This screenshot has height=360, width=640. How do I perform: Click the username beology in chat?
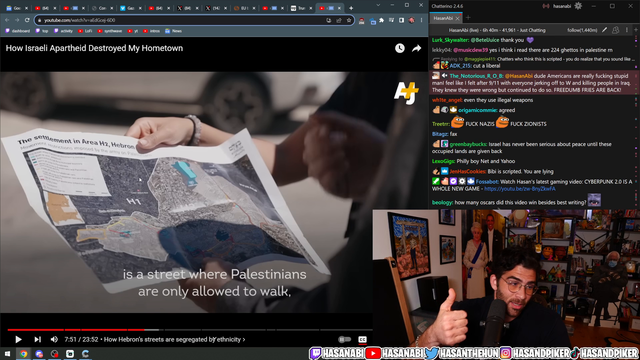[442, 202]
